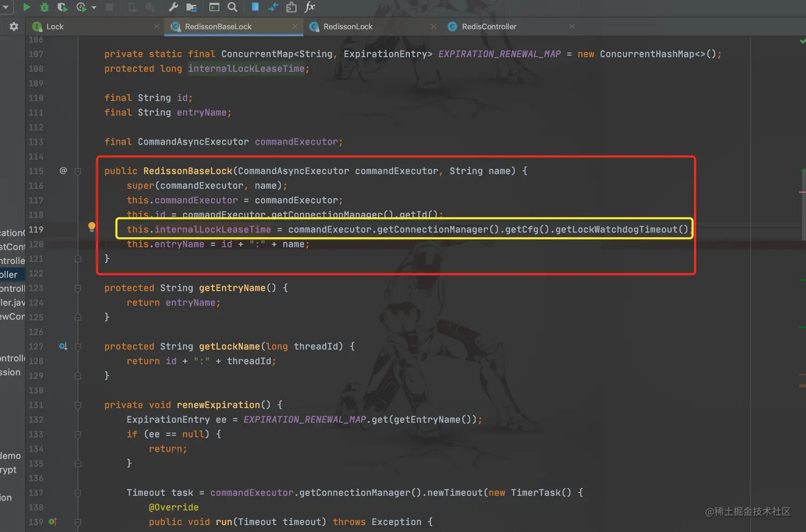Click the @ gutter marker on line 115
The image size is (806, 532).
coord(63,171)
